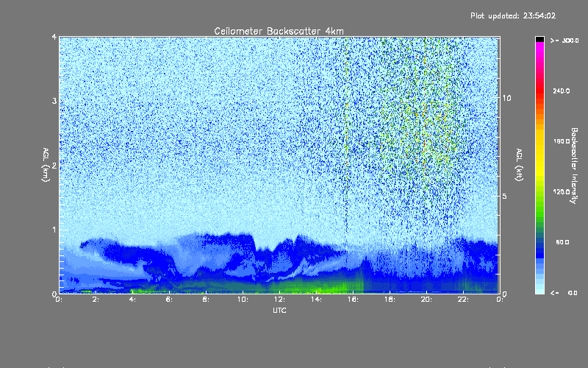Click the "AGL (km)" left axis label
The height and width of the screenshot is (368, 588).
coord(46,165)
